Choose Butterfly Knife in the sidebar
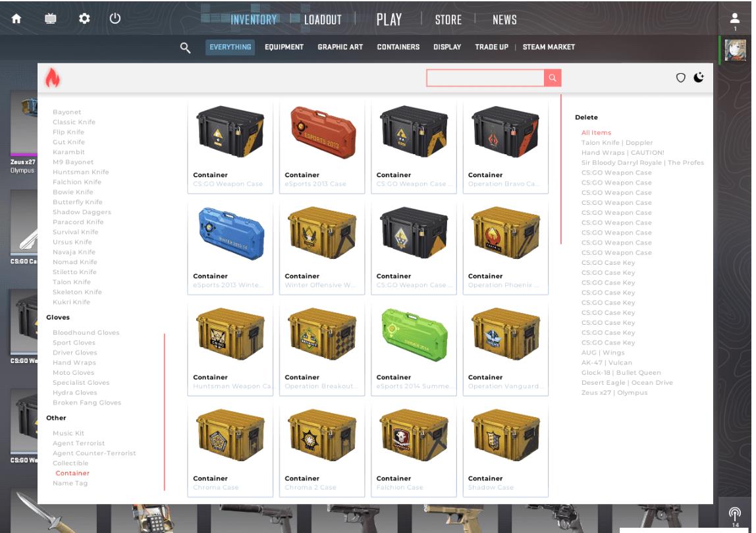Viewport: 756px width, 533px height. 77,202
